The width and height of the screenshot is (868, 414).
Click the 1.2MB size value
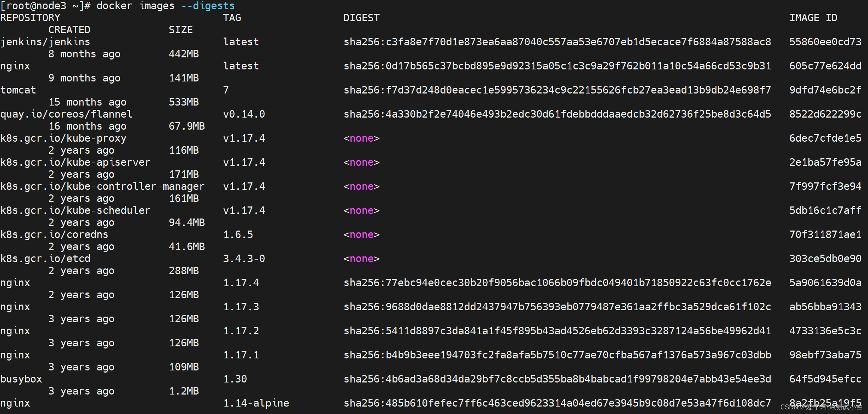point(184,391)
